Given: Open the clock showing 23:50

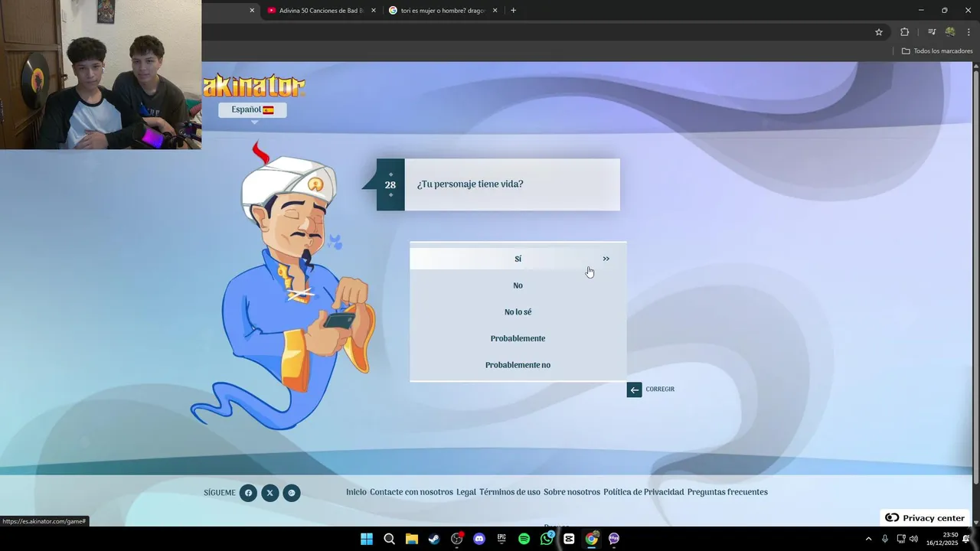Looking at the screenshot, I should 942,539.
